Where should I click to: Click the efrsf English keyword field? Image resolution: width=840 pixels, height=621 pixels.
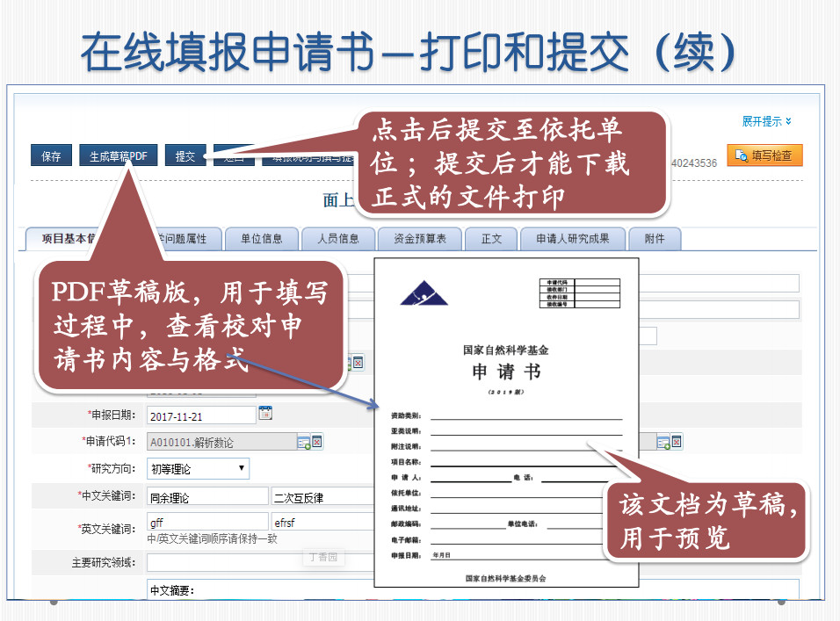[x=323, y=522]
